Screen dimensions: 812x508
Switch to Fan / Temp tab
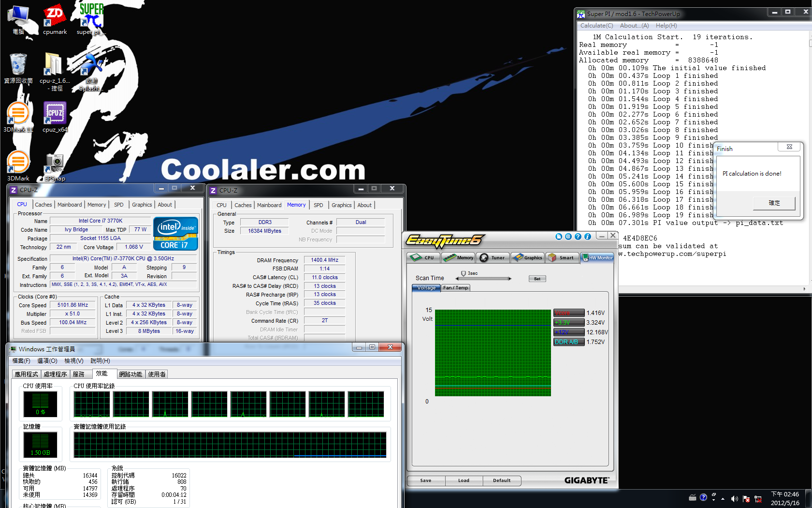(x=455, y=288)
